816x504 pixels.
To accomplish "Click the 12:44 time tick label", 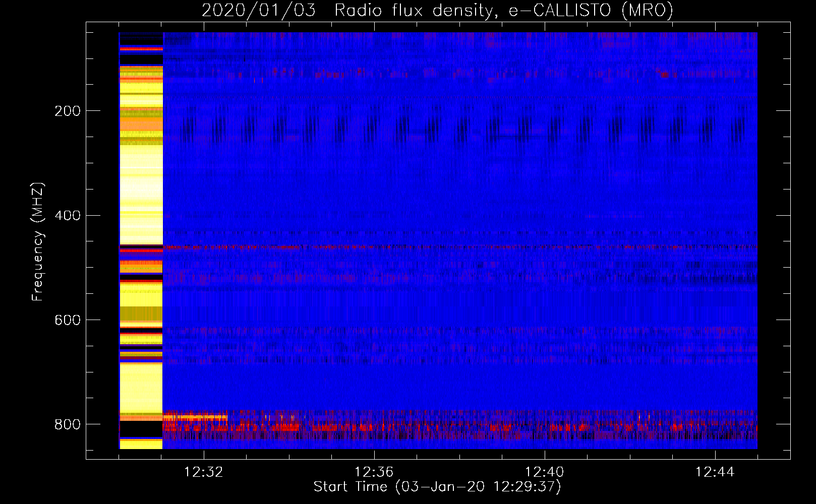I will coord(715,472).
